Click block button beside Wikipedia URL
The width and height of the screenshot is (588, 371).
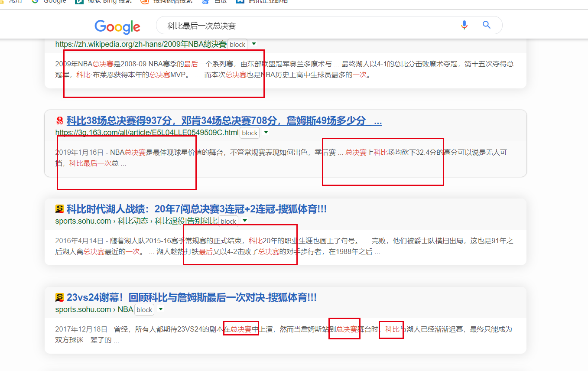tap(237, 45)
